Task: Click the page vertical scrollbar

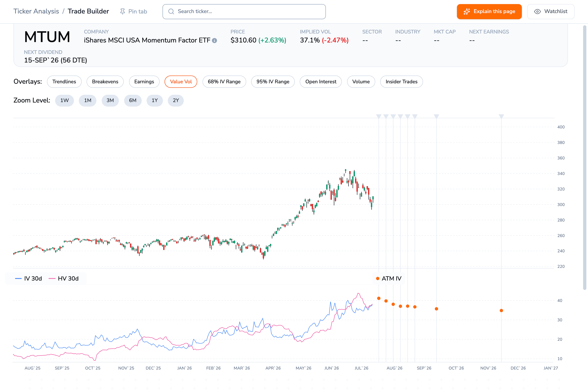Action: click(x=585, y=157)
